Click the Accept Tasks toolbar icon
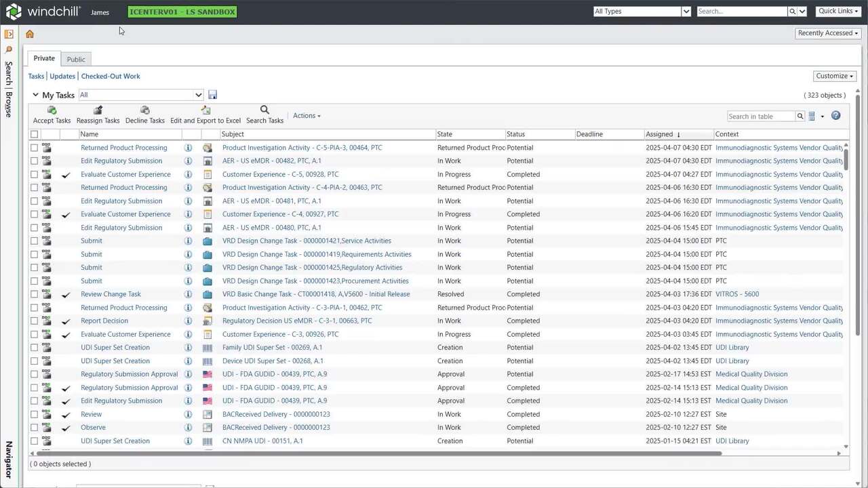This screenshot has height=488, width=868. click(52, 110)
